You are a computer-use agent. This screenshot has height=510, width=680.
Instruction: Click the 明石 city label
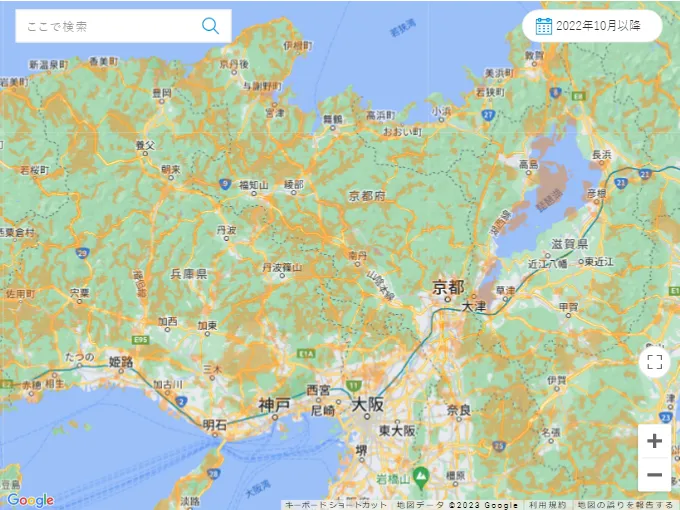click(214, 425)
